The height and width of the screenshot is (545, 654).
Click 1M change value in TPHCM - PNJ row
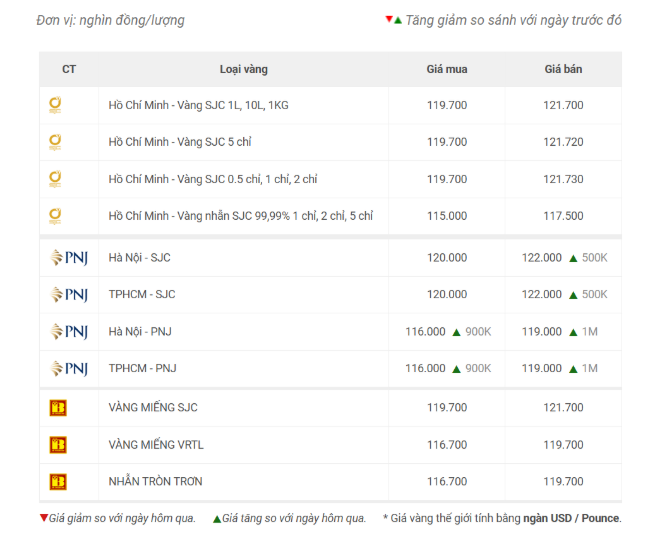tap(590, 368)
